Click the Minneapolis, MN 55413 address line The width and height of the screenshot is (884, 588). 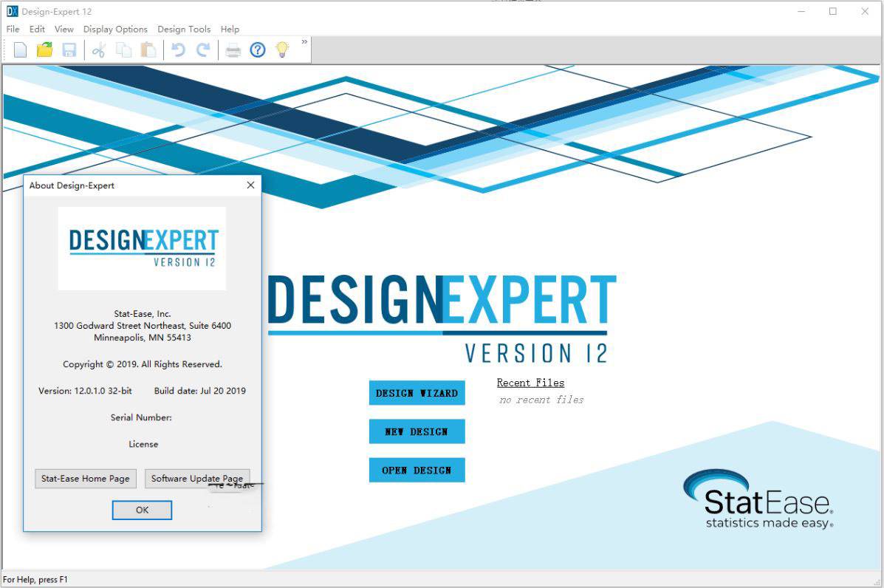143,338
